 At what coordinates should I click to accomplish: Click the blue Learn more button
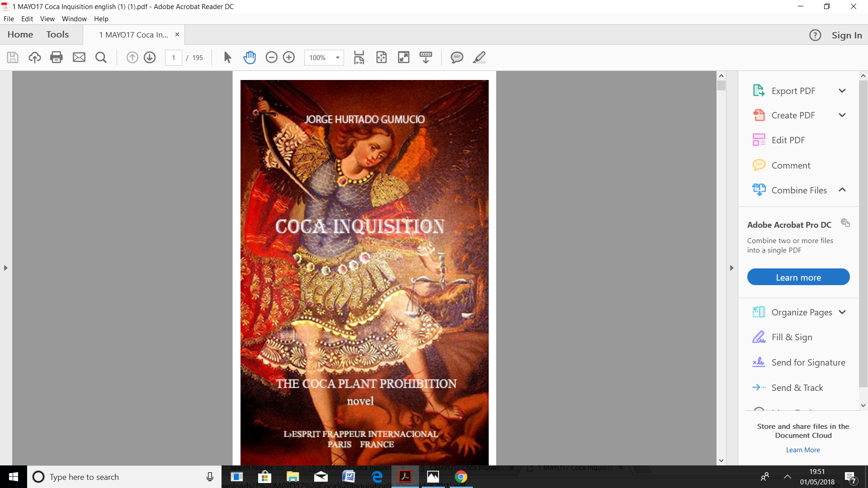pos(798,277)
